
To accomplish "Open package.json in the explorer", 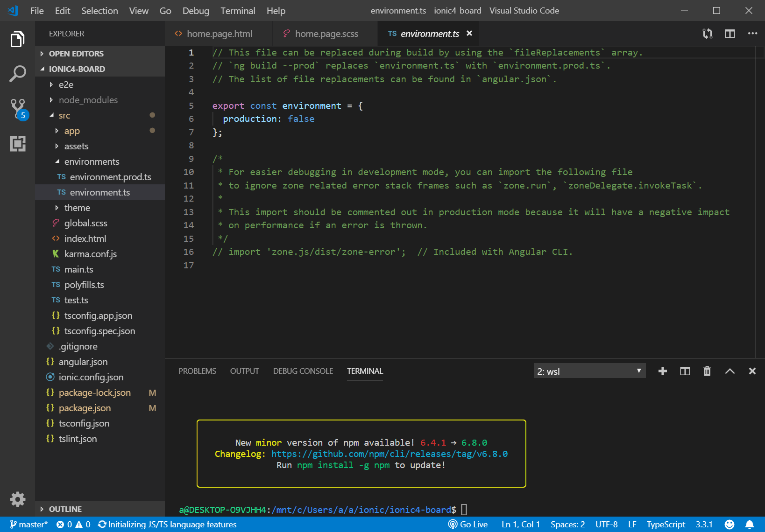I will (85, 408).
